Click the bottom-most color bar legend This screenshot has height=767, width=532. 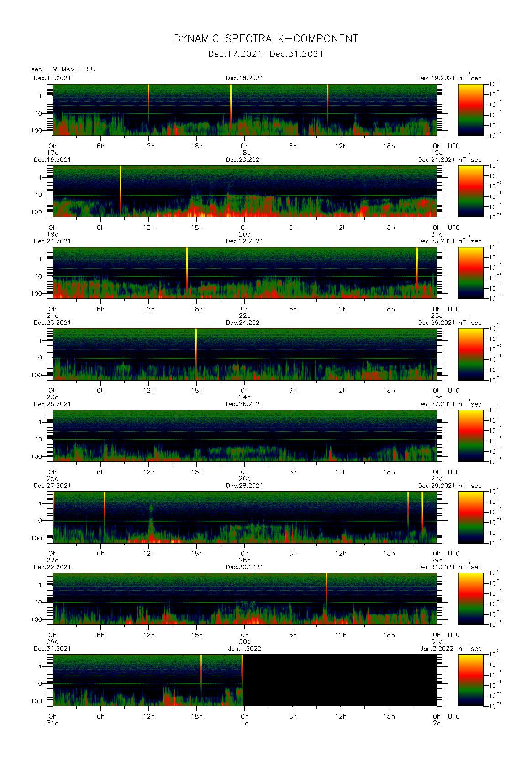[x=470, y=680]
